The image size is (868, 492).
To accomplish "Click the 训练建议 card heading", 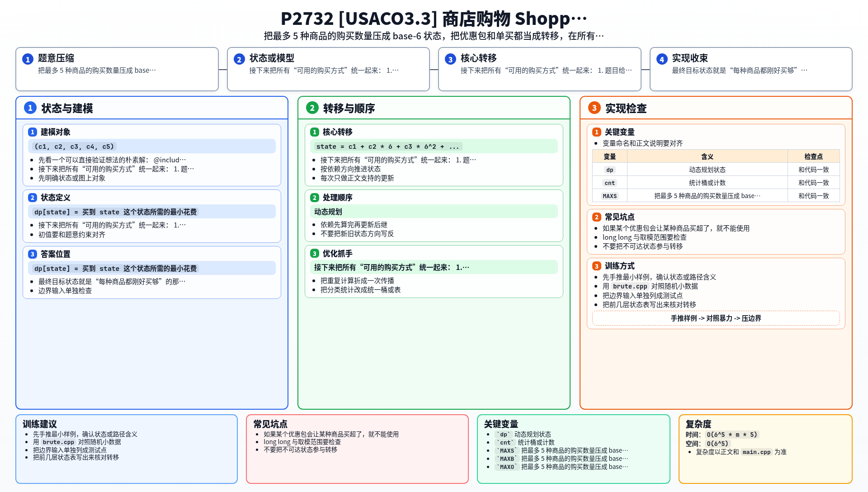I will pyautogui.click(x=40, y=424).
